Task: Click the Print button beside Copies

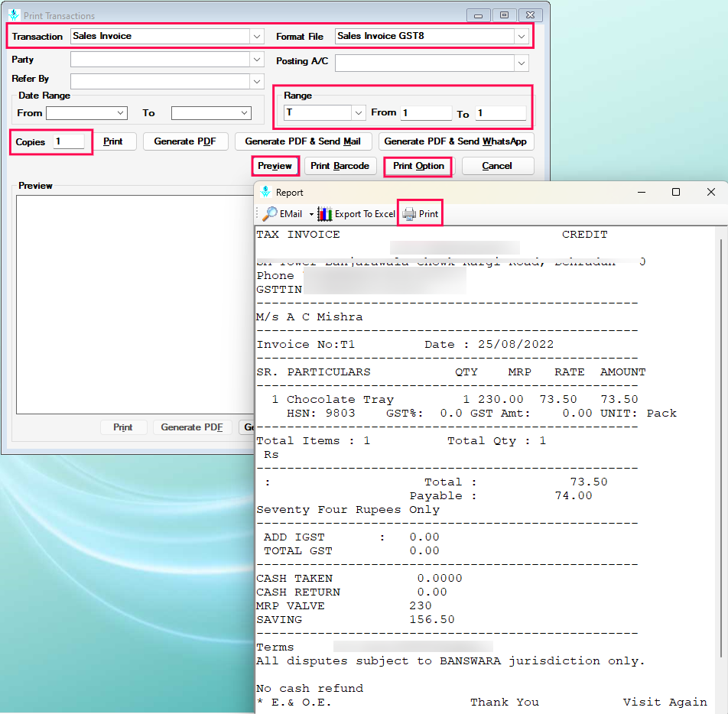Action: coord(113,141)
